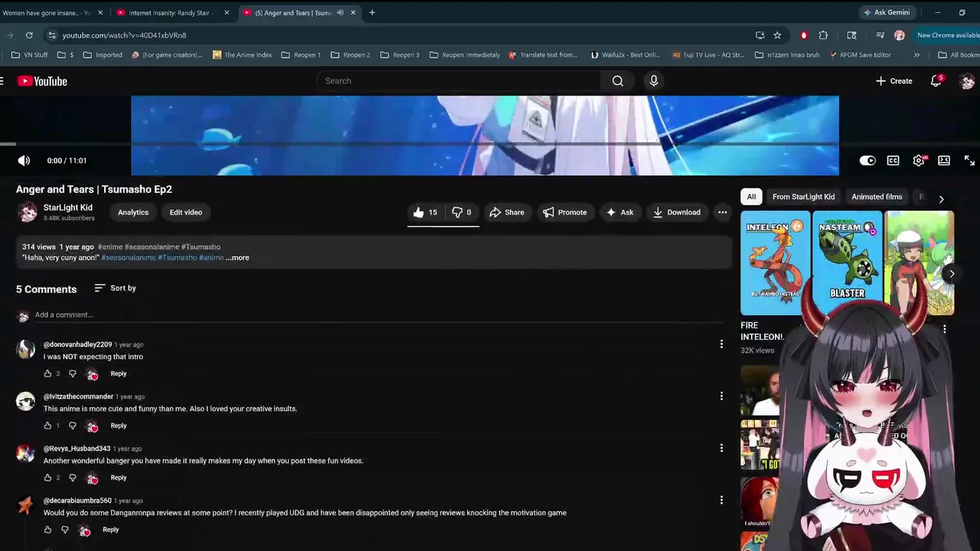Viewport: 980px width, 551px height.
Task: Click Ask Gemini button
Action: [887, 12]
